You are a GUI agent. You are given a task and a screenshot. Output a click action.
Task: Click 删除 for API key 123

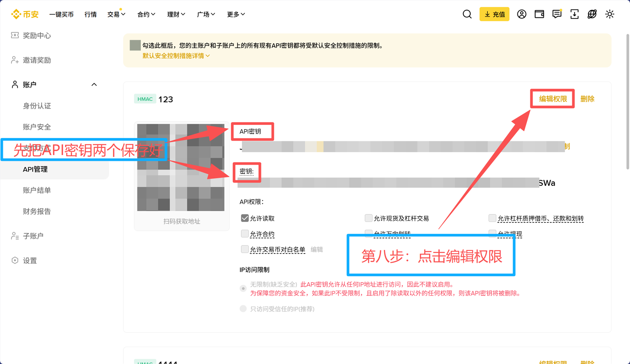(587, 99)
